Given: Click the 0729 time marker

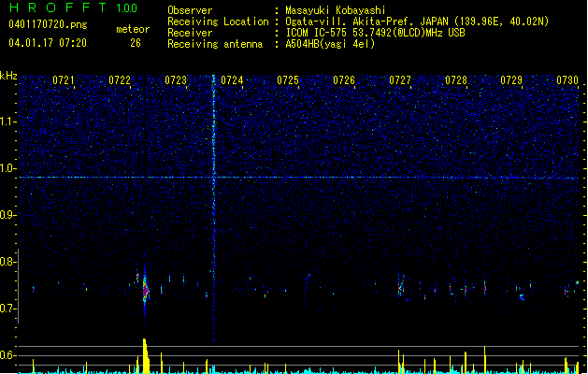Looking at the screenshot, I should tap(511, 80).
